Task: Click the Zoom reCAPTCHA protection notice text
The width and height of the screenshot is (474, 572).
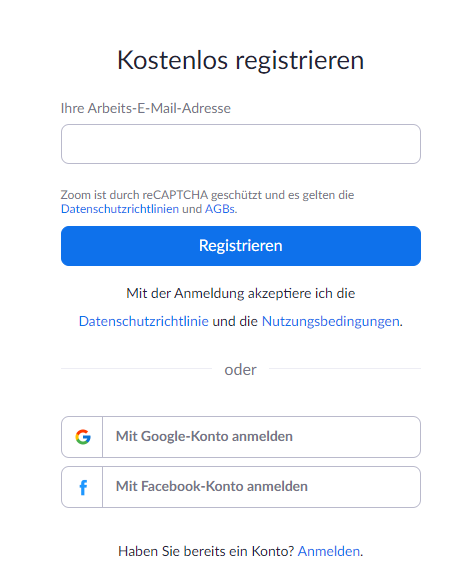Action: point(207,195)
